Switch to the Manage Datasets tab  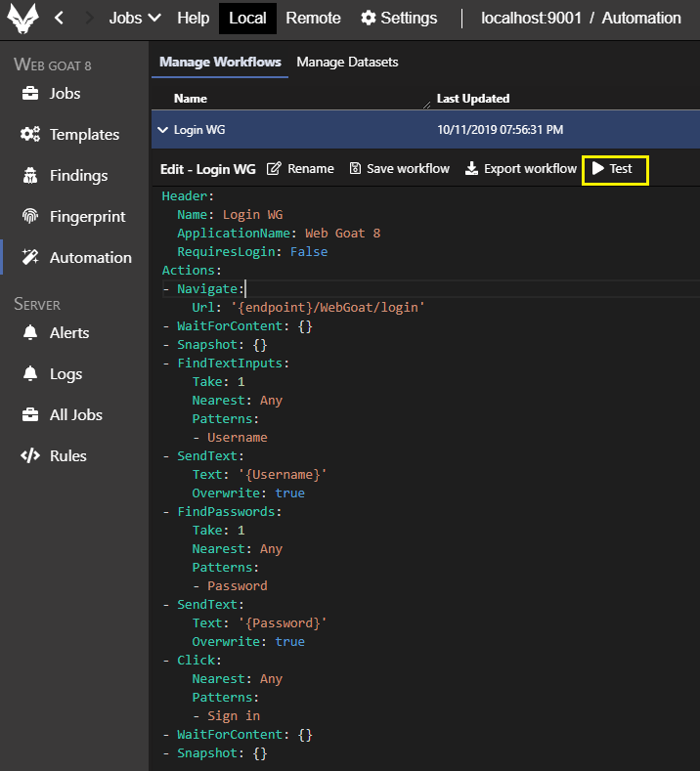tap(347, 62)
